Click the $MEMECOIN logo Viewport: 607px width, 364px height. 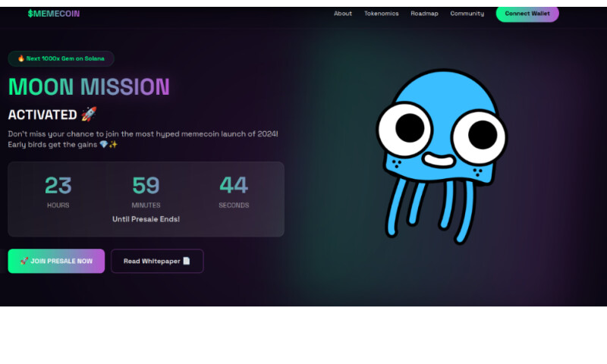53,14
